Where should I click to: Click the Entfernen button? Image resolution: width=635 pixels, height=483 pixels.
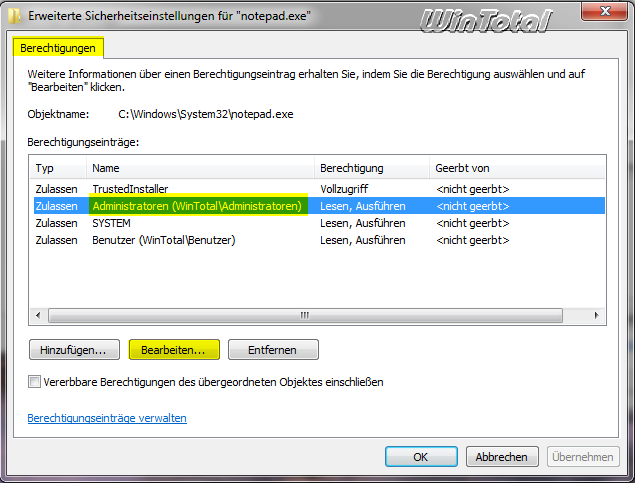click(273, 350)
